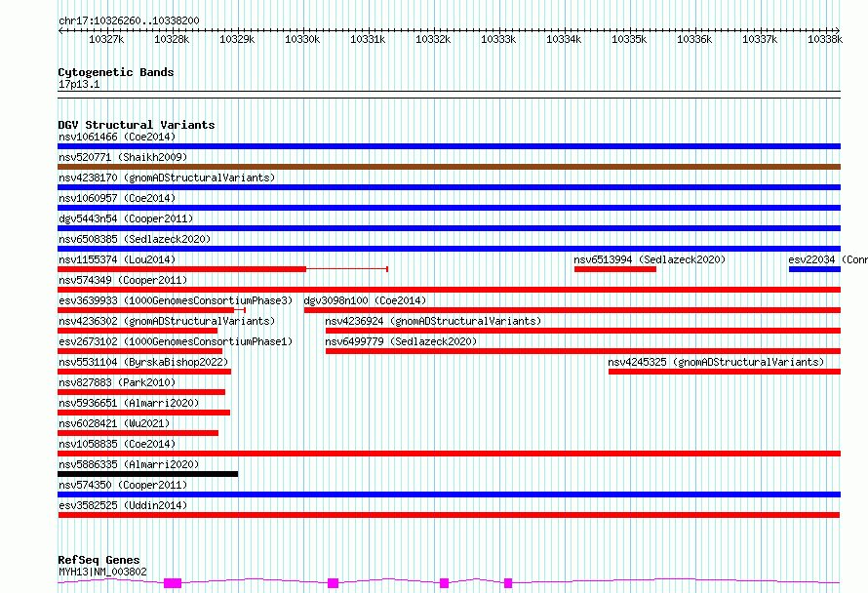Open nsv6513994 (Sedlazeck2020) variant label
This screenshot has height=593, width=868.
coord(650,259)
